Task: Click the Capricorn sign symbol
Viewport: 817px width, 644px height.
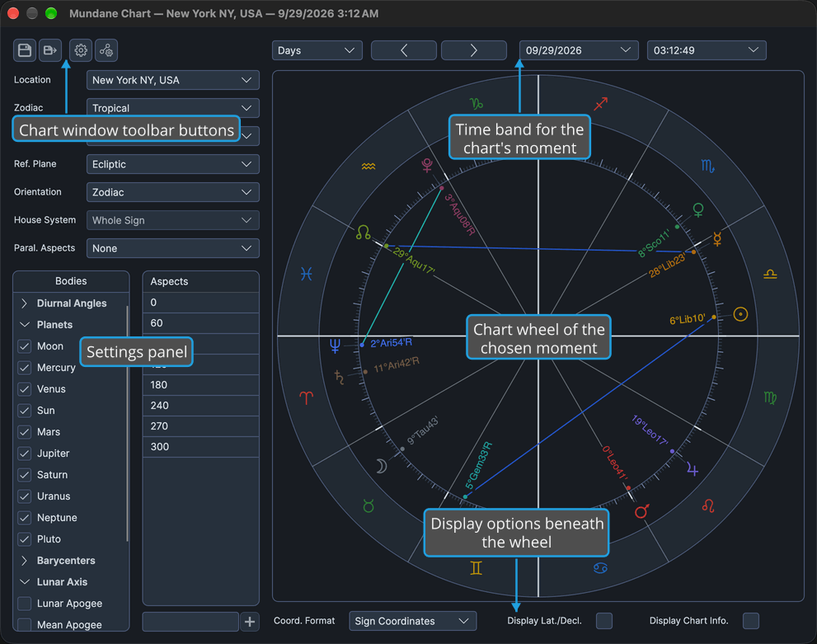Action: point(477,104)
